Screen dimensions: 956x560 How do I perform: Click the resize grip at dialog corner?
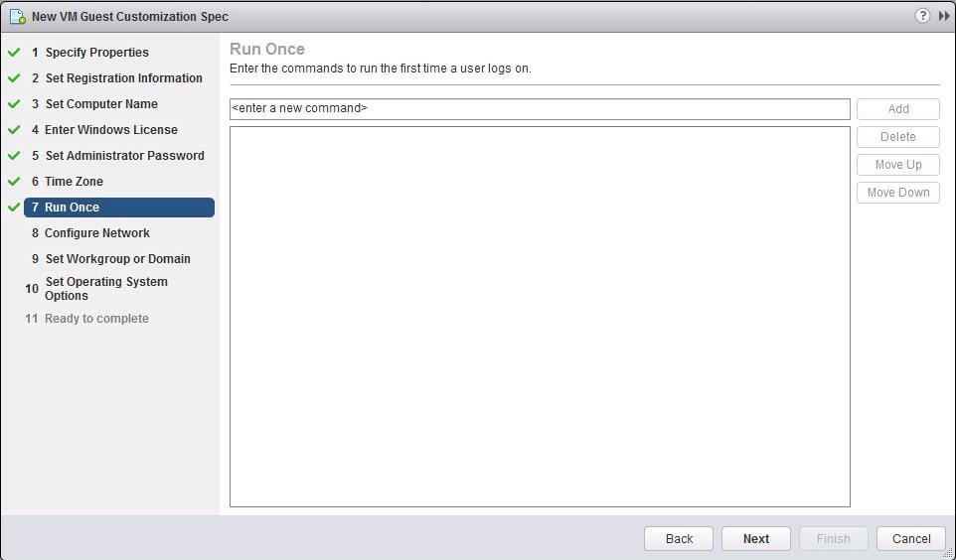coord(948,553)
